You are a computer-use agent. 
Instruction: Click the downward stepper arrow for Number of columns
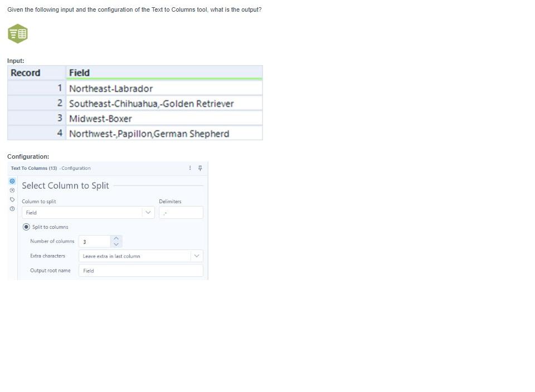116,244
